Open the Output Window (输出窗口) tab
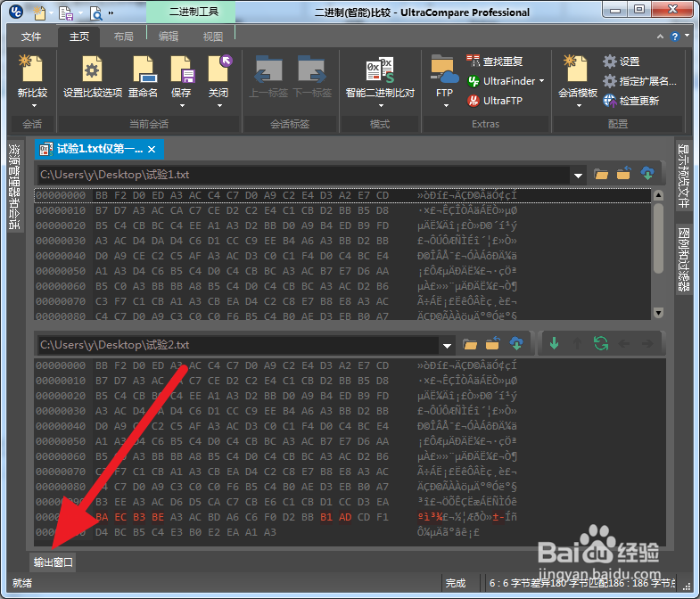 coord(54,562)
